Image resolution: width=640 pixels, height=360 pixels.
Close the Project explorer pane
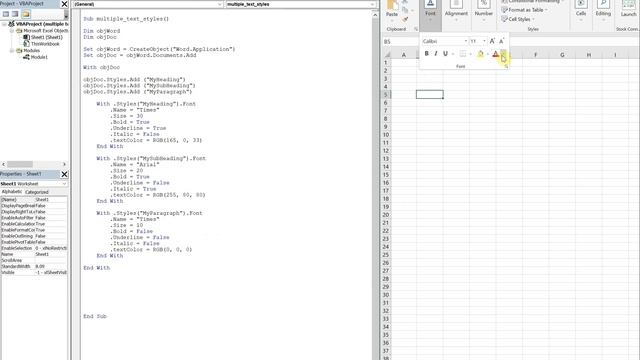[64, 4]
